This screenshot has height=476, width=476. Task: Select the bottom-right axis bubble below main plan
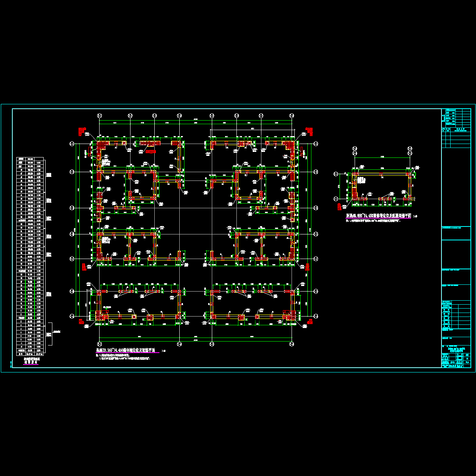coord(292,344)
